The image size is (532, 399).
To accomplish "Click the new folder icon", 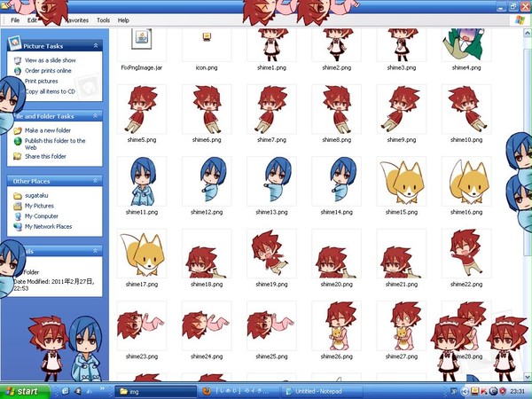I will 18,130.
